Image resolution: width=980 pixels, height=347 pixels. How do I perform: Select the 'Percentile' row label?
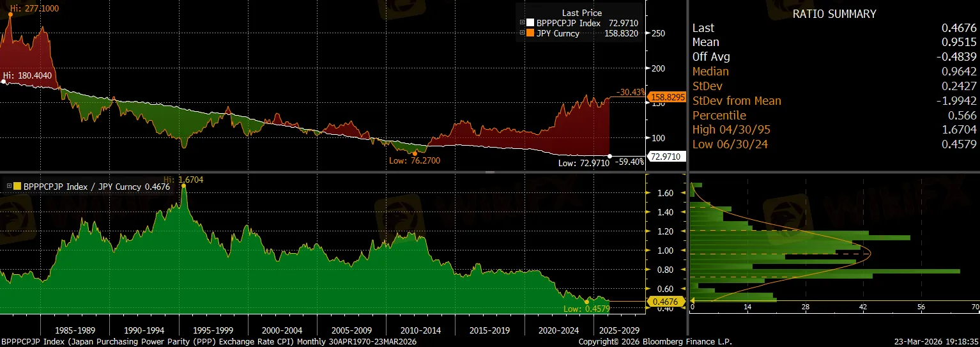[719, 116]
